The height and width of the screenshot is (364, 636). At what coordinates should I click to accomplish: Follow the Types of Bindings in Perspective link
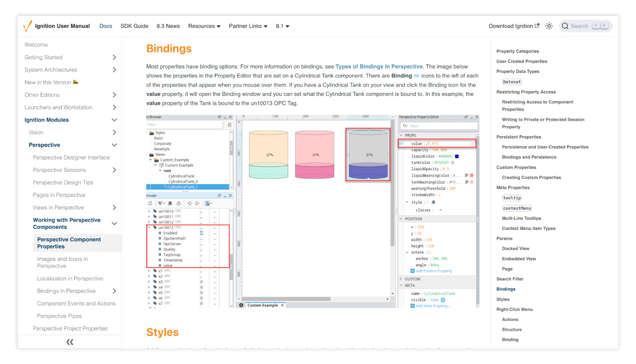click(x=379, y=67)
